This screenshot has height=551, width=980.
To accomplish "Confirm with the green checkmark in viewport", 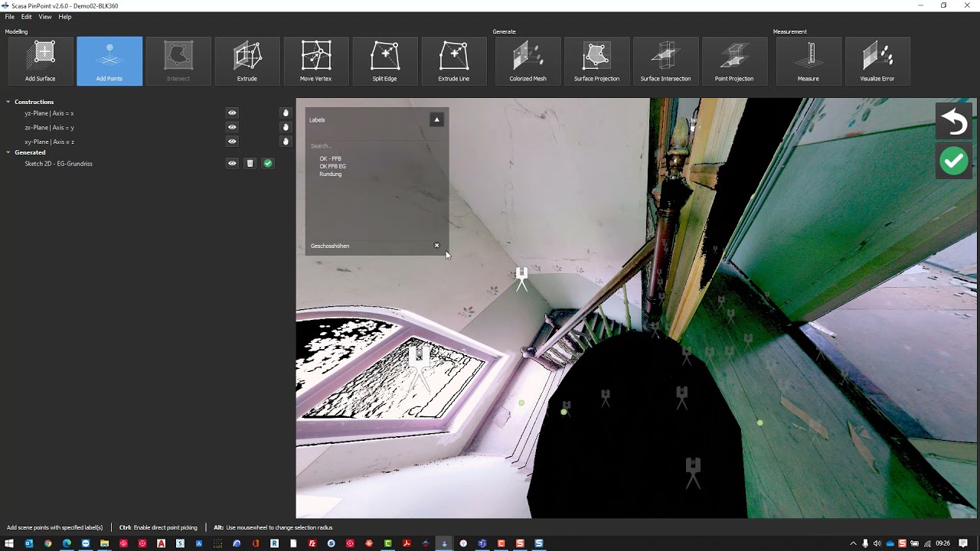I will (x=954, y=161).
